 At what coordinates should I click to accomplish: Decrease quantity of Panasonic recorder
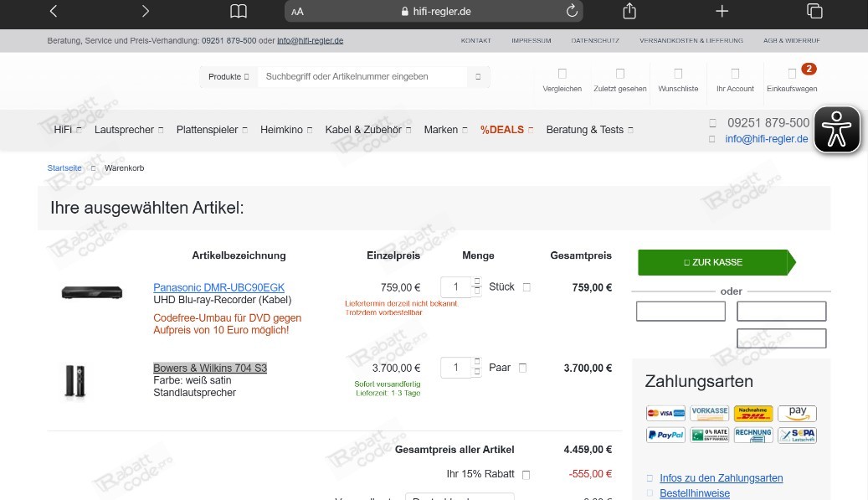[477, 291]
